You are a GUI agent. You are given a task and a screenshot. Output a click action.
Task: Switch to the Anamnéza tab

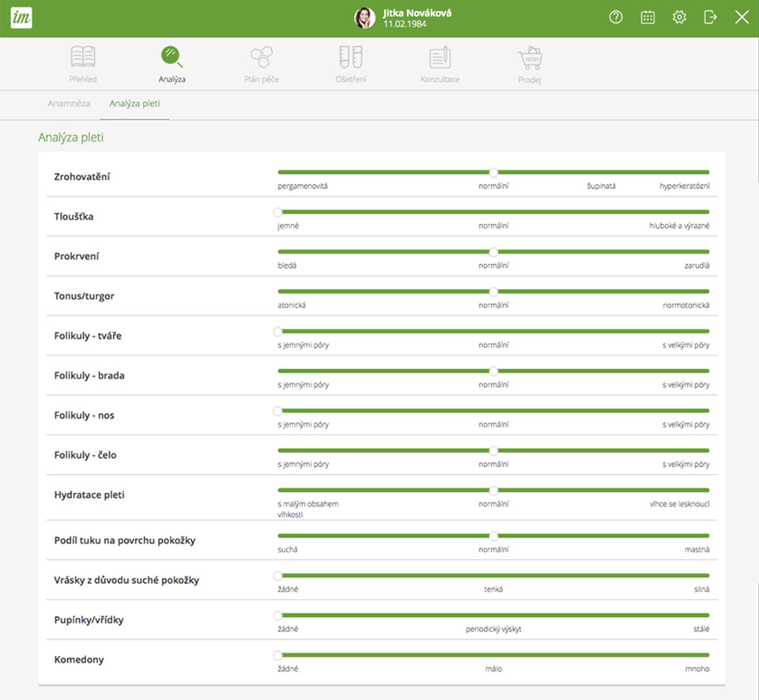pyautogui.click(x=69, y=103)
